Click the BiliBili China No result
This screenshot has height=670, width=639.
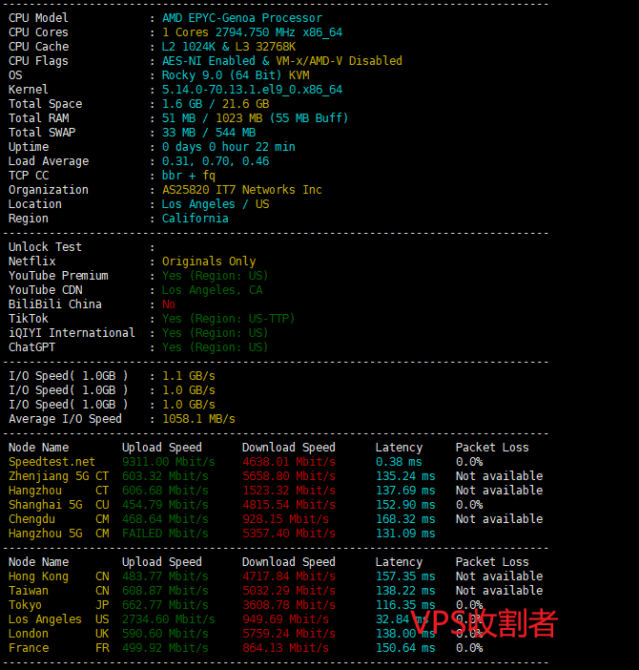tap(168, 305)
